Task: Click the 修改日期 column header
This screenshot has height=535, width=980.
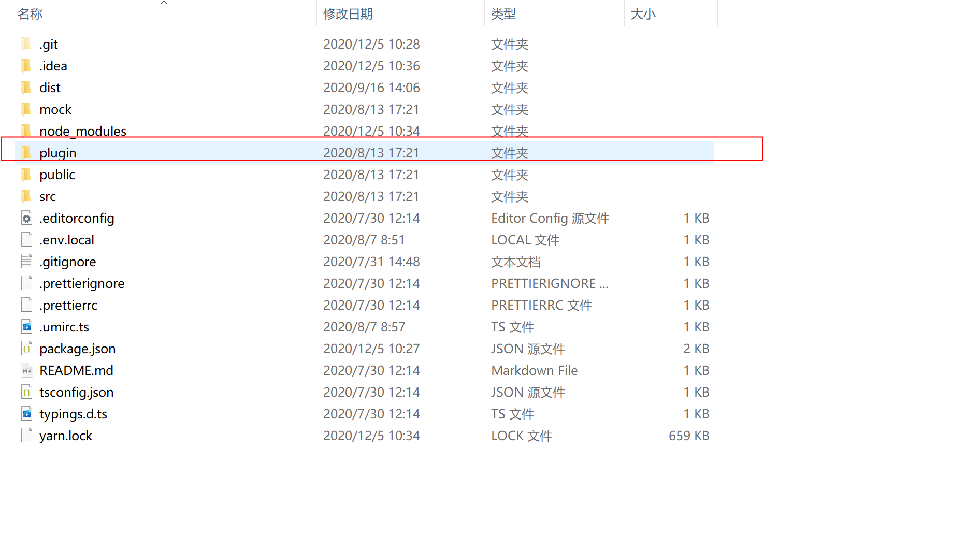Action: (348, 14)
